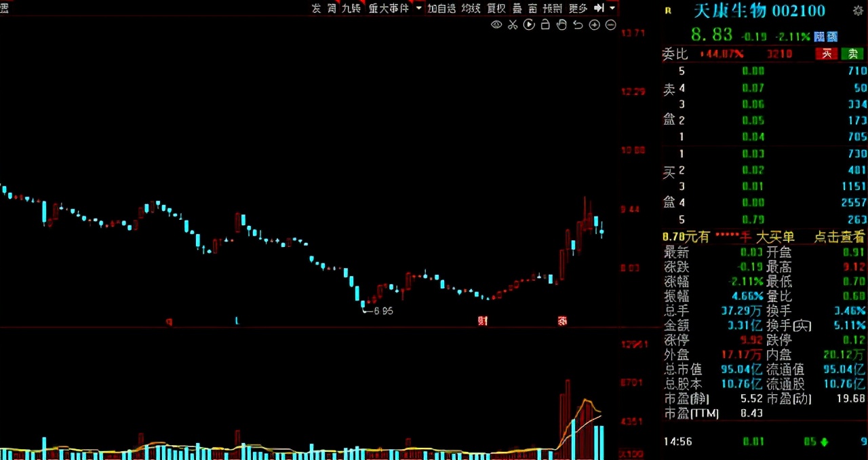The width and height of the screenshot is (868, 460).
Task: Select the scissors cut tool icon
Action: (513, 25)
